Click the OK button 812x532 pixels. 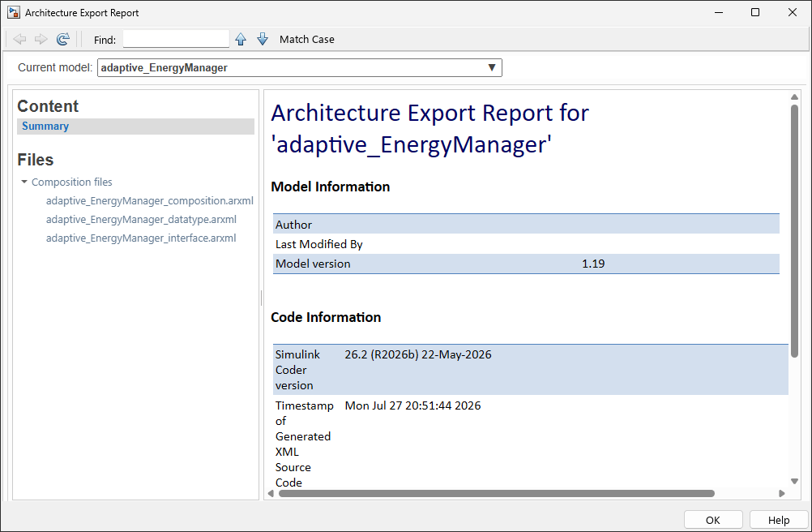point(713,520)
